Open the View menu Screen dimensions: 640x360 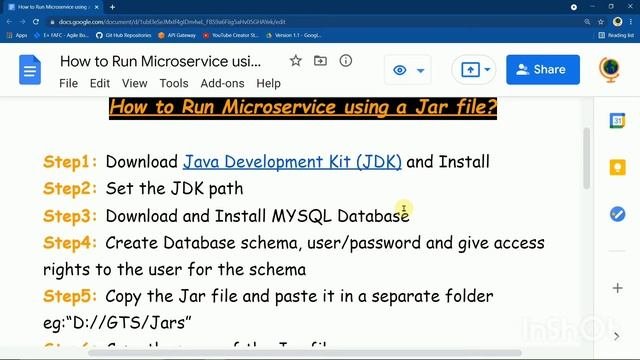[x=134, y=83]
